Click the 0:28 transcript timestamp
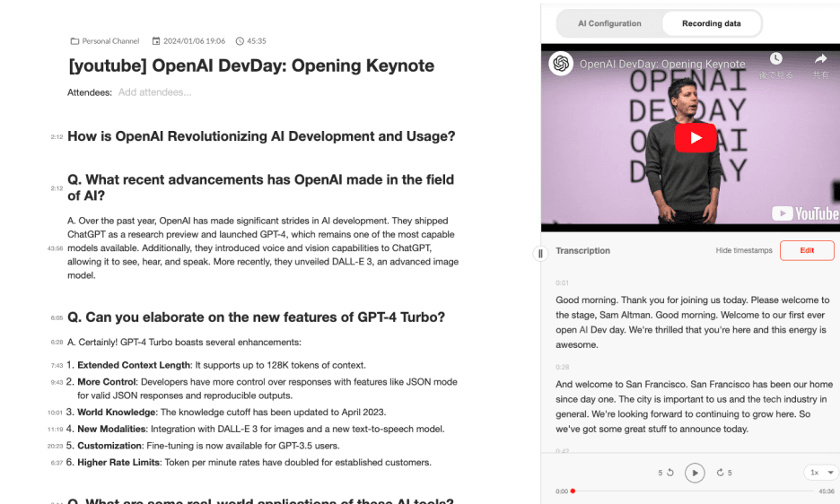 [562, 367]
